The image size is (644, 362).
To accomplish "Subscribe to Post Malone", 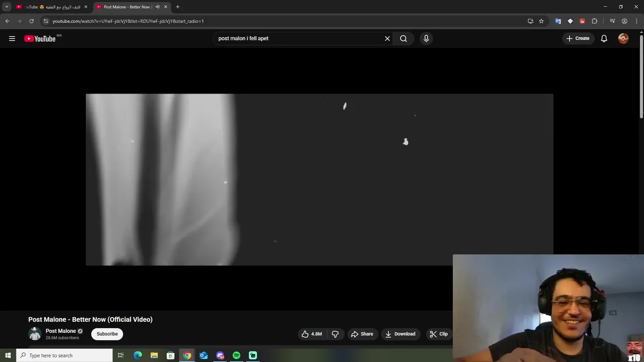I will click(107, 334).
